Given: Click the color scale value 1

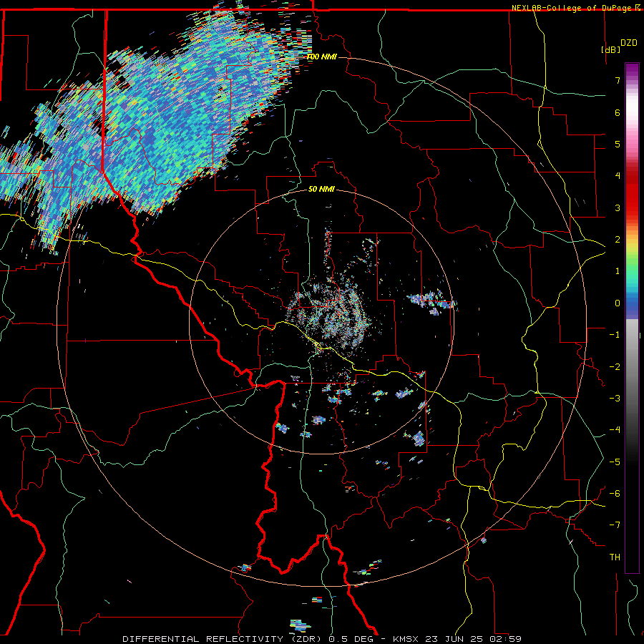Looking at the screenshot, I should coord(618,271).
